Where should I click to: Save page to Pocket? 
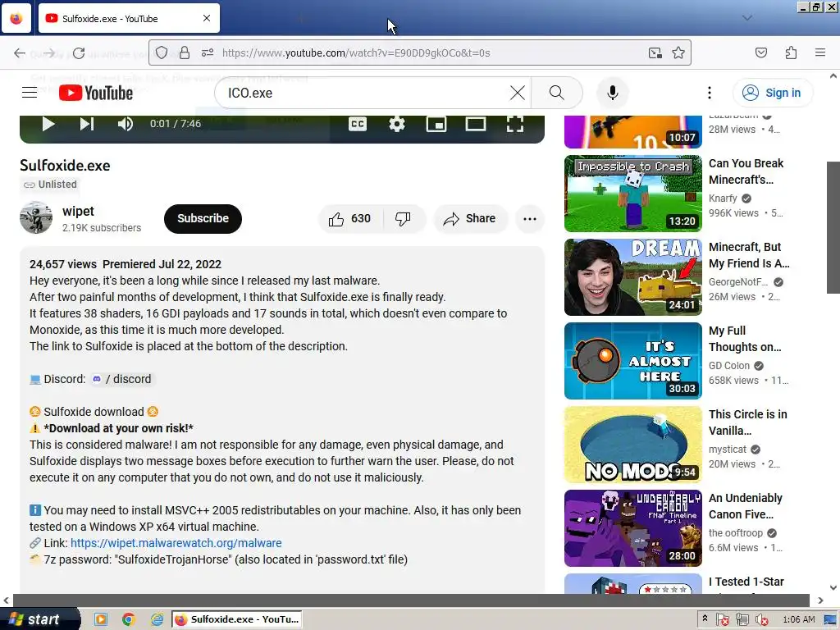760,52
